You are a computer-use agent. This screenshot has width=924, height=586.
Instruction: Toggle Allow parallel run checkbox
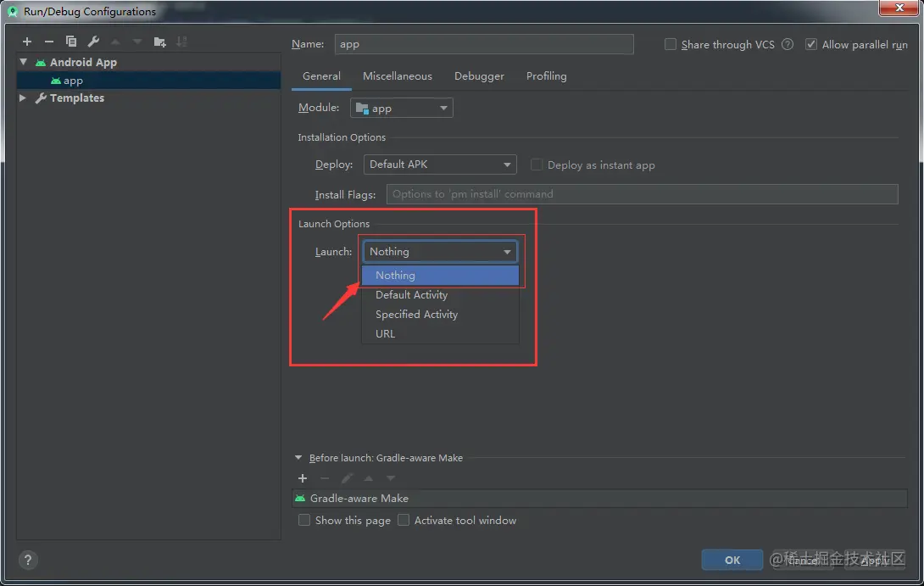click(811, 44)
